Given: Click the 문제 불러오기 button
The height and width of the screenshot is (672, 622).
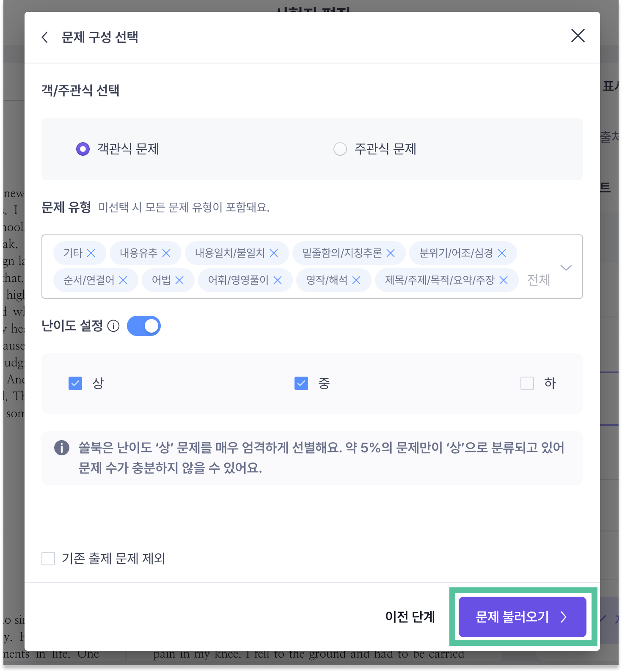Looking at the screenshot, I should (523, 617).
